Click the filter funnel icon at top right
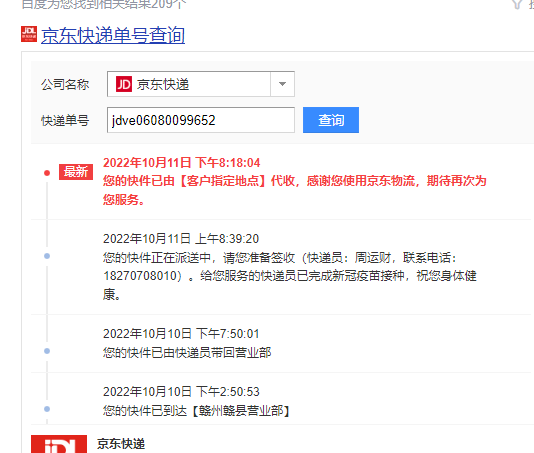The width and height of the screenshot is (534, 453). tap(517, 4)
